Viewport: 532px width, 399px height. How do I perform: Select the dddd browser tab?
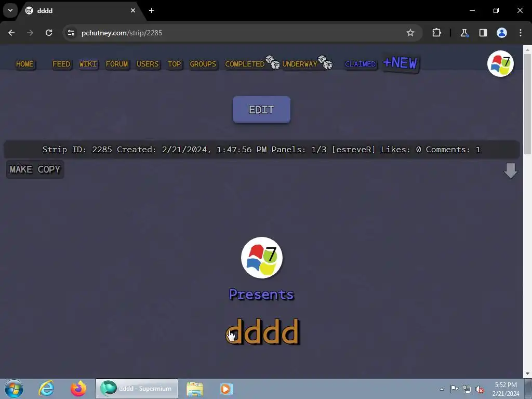[x=81, y=10]
